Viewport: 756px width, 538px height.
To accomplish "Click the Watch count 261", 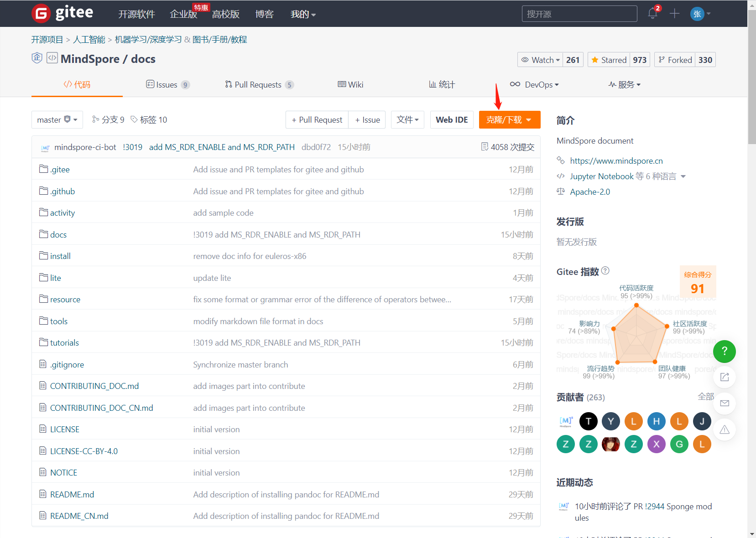I will click(573, 60).
